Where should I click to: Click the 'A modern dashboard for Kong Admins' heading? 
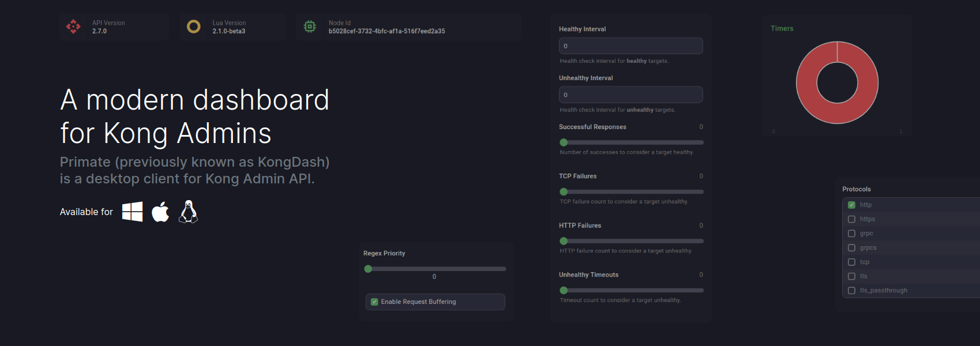(x=195, y=116)
